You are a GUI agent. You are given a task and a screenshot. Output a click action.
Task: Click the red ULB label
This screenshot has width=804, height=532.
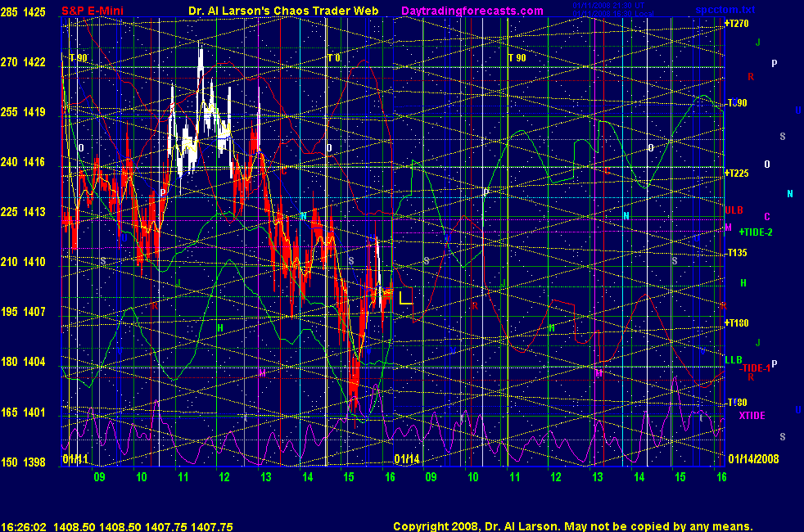click(x=734, y=210)
